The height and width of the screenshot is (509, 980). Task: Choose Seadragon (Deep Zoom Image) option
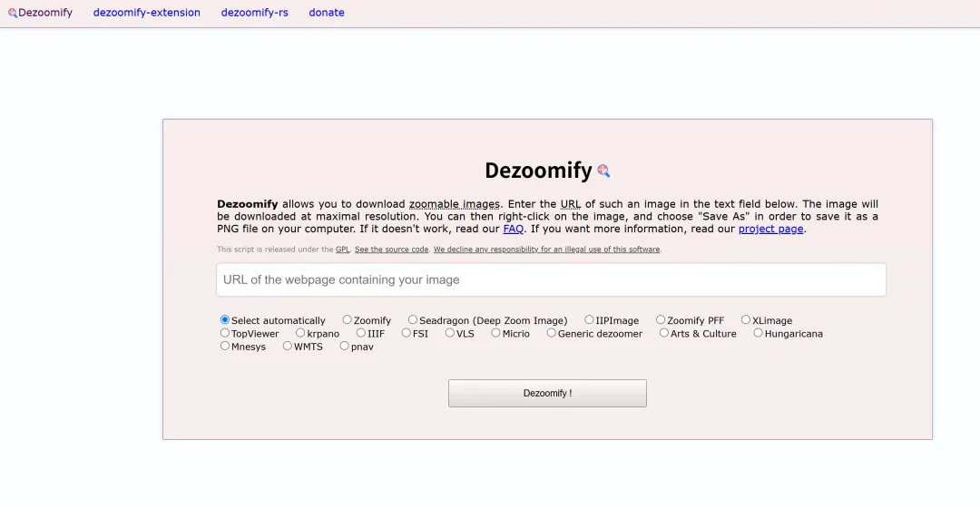pos(413,319)
